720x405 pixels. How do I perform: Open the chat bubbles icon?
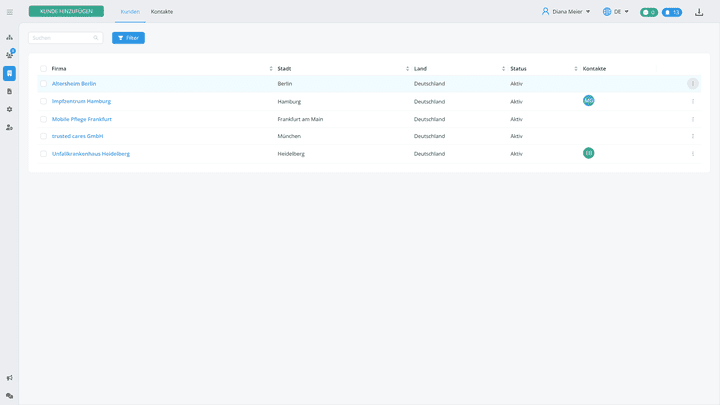tap(10, 396)
